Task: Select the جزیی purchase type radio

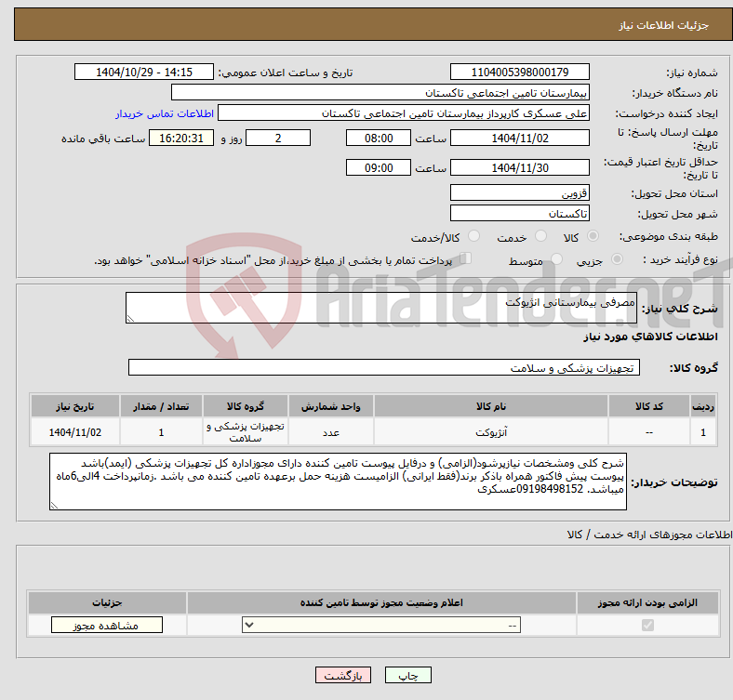Action: (617, 259)
